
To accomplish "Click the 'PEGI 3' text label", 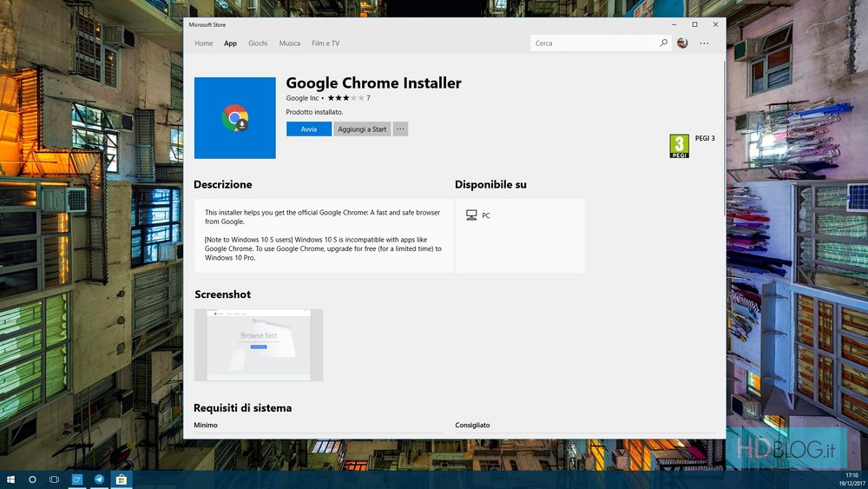I will click(x=705, y=138).
